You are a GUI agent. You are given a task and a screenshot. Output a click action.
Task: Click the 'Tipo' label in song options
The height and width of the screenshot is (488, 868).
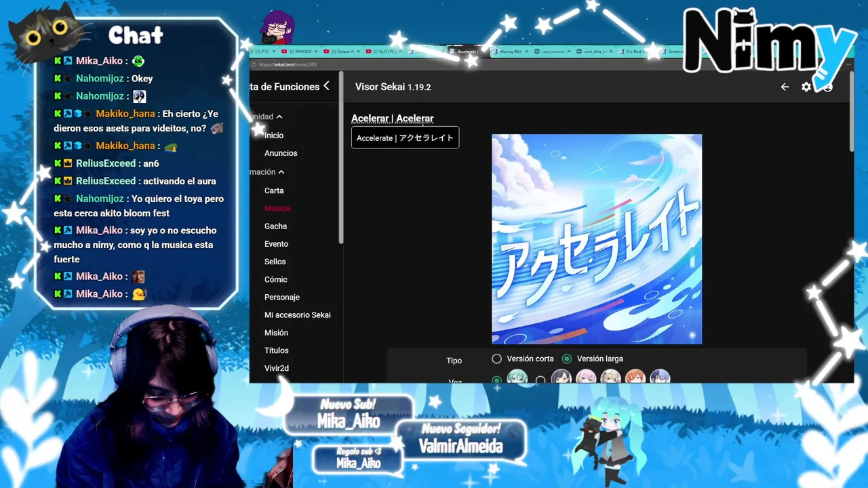pyautogui.click(x=454, y=361)
